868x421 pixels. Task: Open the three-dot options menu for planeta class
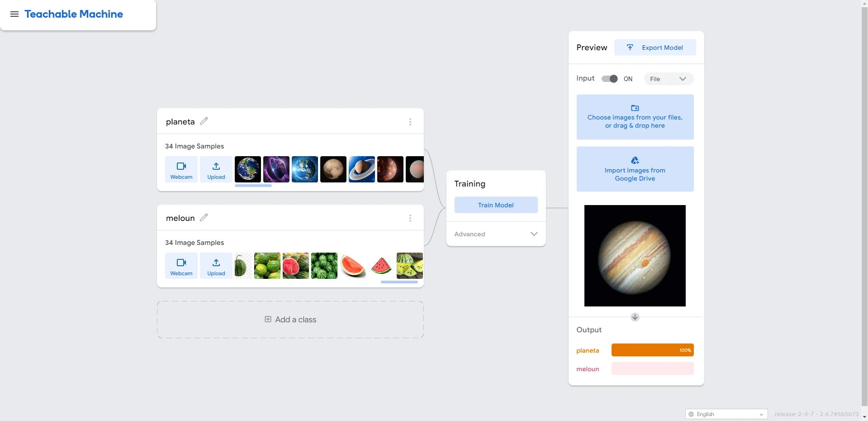pos(410,122)
